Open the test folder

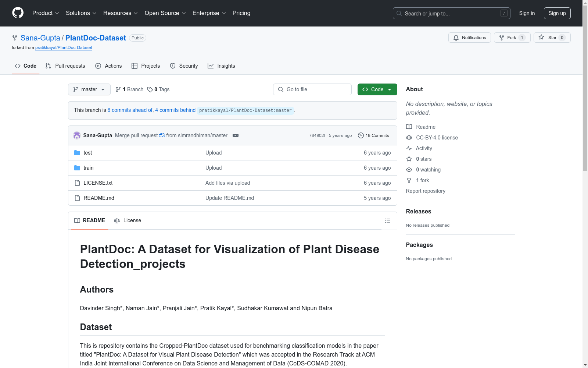[87, 153]
